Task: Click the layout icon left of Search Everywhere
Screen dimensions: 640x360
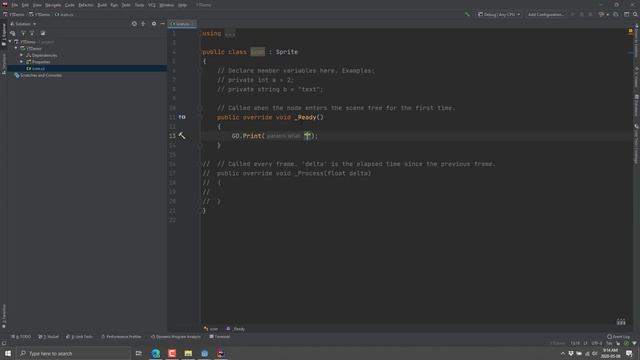Action: [x=627, y=14]
